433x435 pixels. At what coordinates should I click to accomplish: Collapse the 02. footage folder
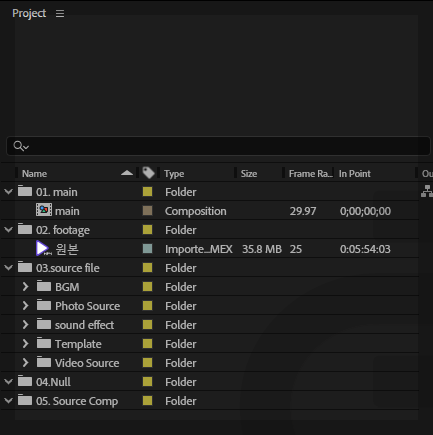(8, 230)
